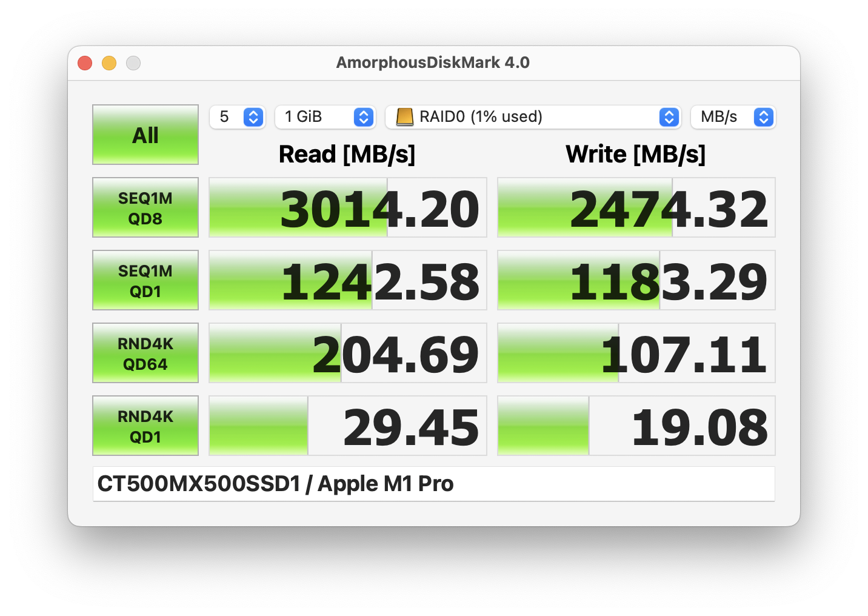Minimize the AmorphousDiskMark window
This screenshot has width=868, height=616.
click(x=109, y=63)
